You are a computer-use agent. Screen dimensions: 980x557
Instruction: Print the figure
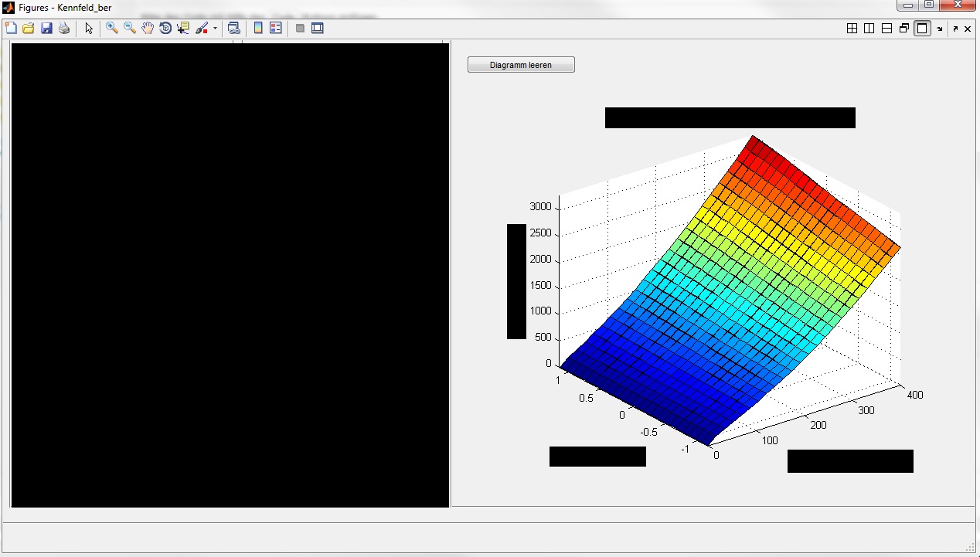click(x=64, y=29)
